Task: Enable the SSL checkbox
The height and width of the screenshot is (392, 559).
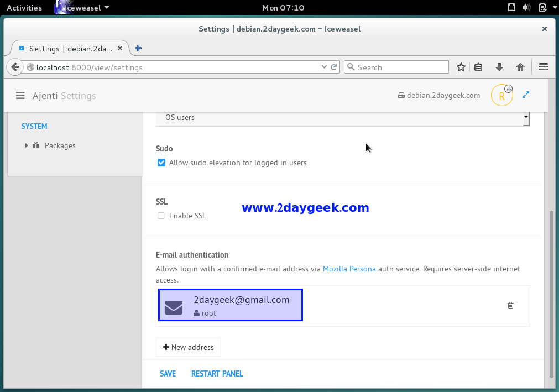Action: [x=161, y=216]
